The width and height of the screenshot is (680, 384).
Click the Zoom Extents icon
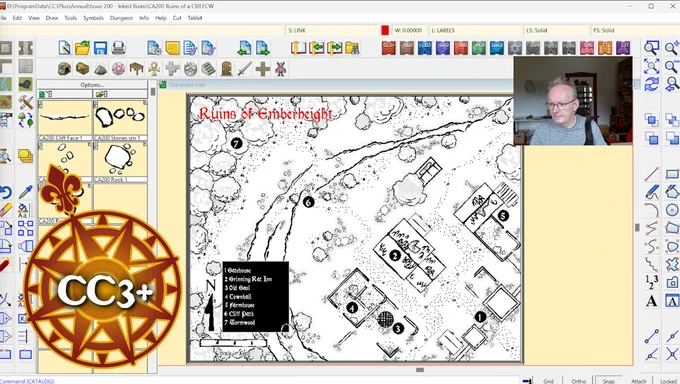pos(651,66)
